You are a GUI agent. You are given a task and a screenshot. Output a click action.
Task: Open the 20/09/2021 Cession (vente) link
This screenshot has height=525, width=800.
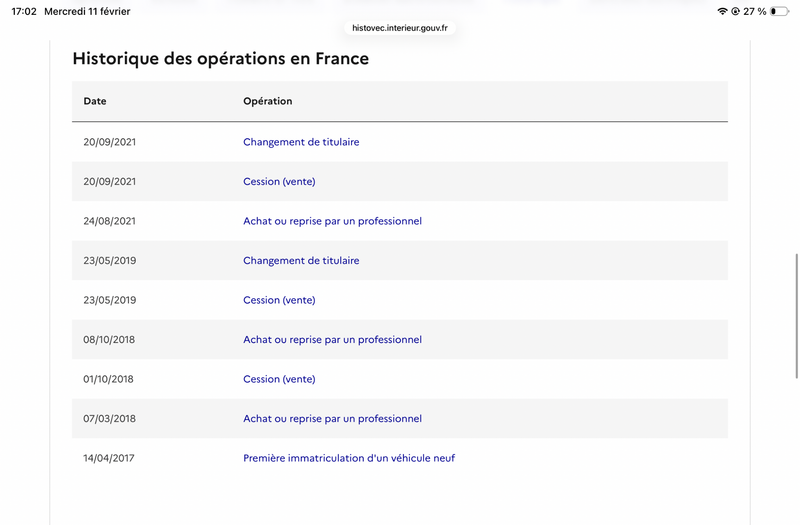279,181
